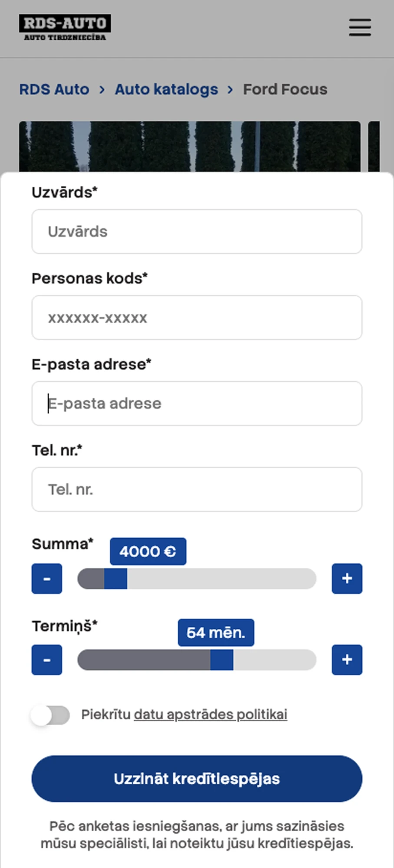Viewport: 394px width, 868px height.
Task: Focus the Uzvārds input field
Action: click(x=197, y=232)
